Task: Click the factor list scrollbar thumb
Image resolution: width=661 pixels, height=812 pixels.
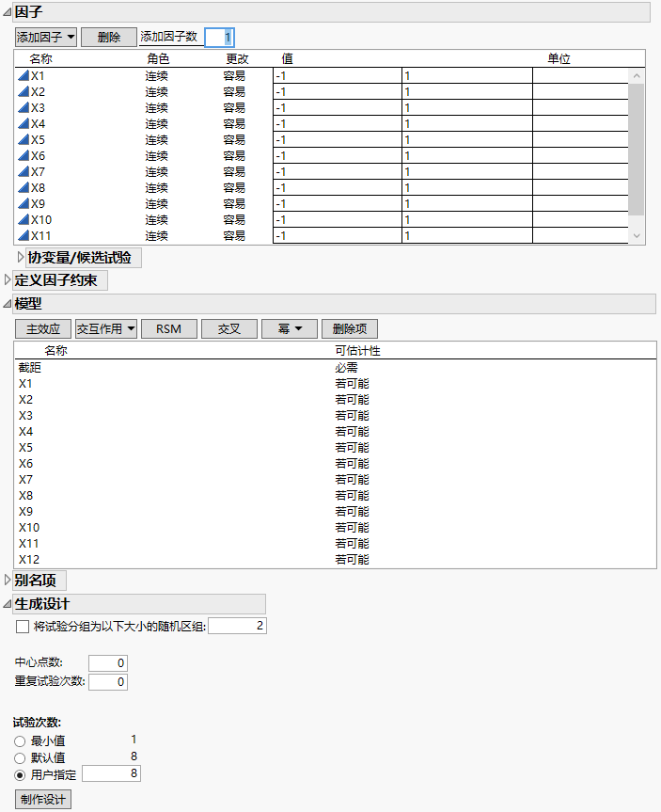Action: pyautogui.click(x=637, y=150)
